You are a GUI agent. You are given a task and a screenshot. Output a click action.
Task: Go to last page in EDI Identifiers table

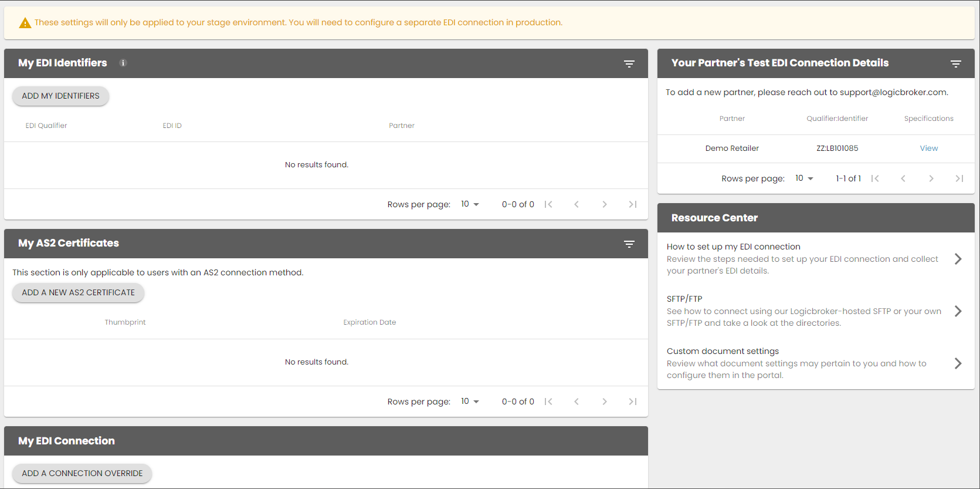pos(632,204)
